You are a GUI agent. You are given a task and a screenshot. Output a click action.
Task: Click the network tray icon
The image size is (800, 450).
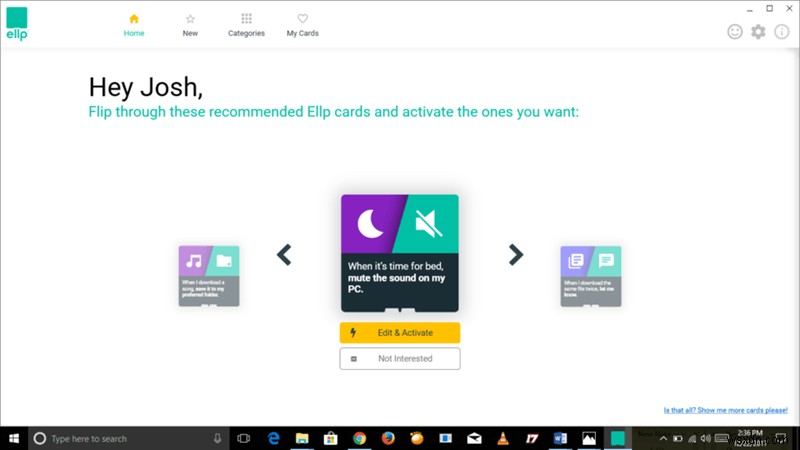pos(692,438)
